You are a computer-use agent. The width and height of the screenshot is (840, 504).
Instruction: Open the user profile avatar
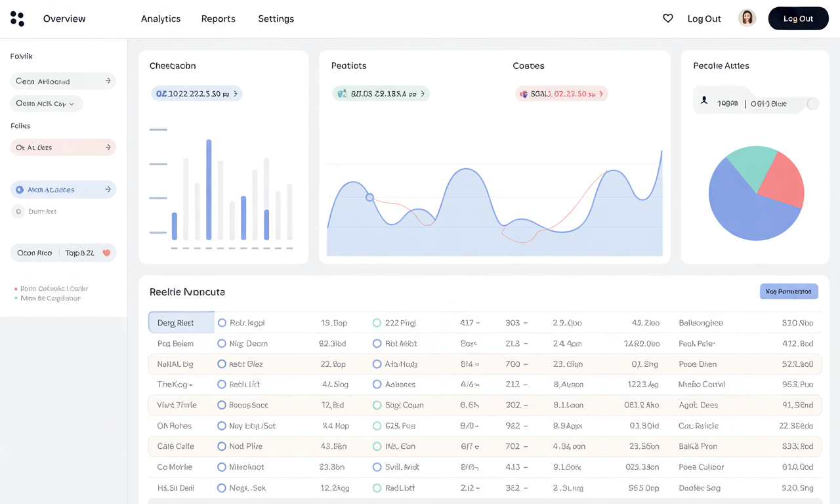click(x=747, y=18)
